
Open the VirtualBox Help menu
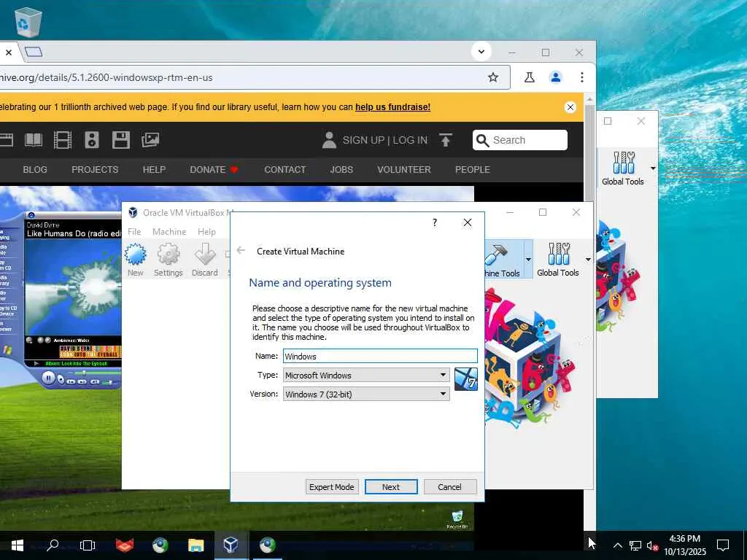[206, 231]
